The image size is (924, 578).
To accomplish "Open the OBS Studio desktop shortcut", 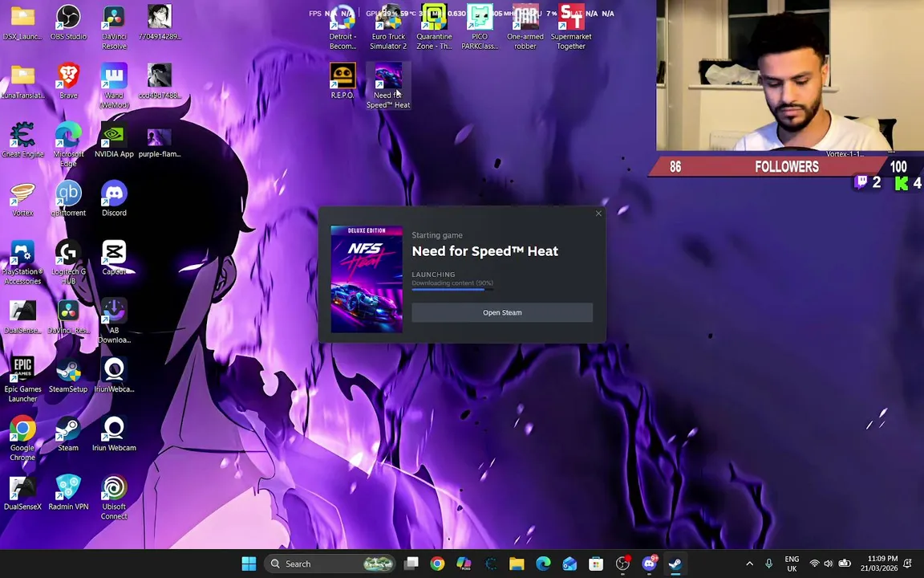I will [68, 23].
